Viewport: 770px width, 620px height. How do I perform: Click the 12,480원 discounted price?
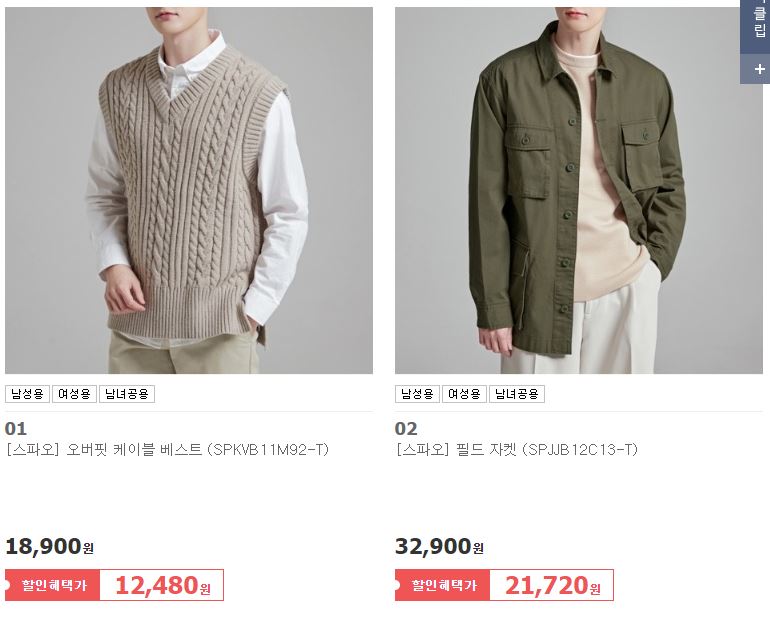pos(163,585)
